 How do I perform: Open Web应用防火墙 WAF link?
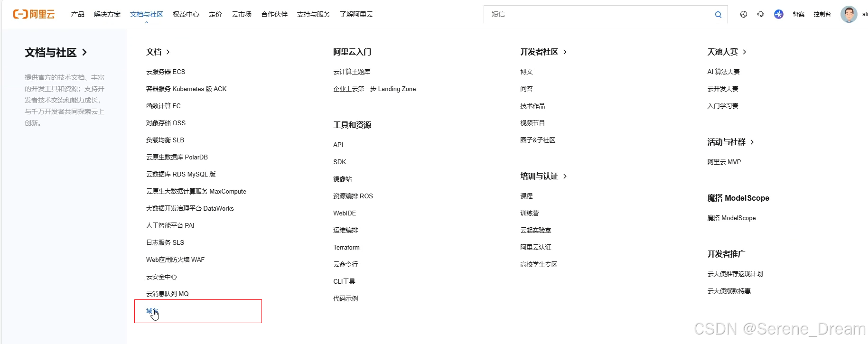(x=175, y=260)
